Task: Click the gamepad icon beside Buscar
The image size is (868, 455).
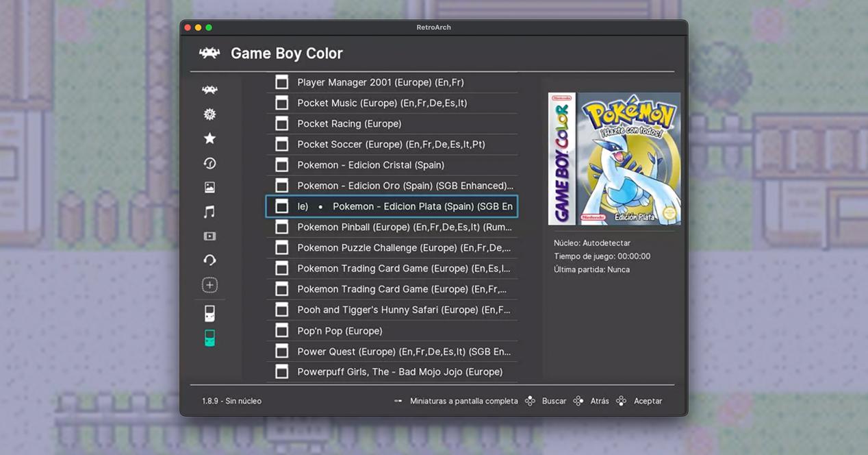Action: [530, 401]
